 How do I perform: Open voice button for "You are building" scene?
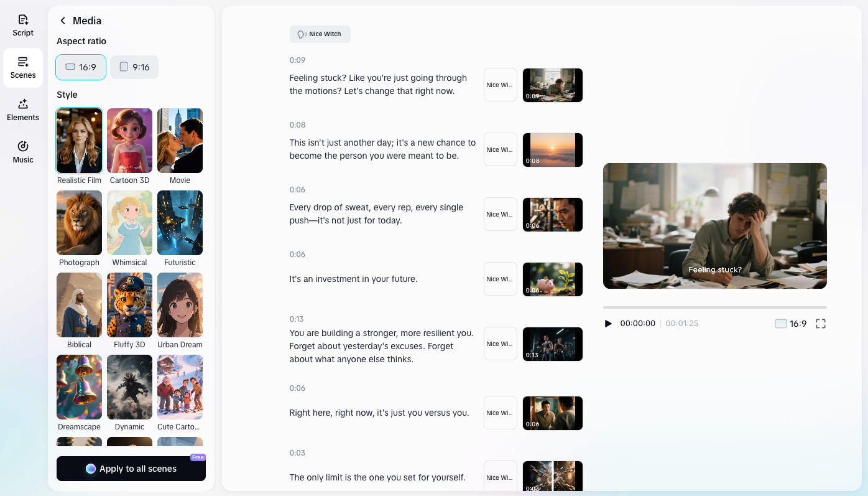[x=501, y=344]
